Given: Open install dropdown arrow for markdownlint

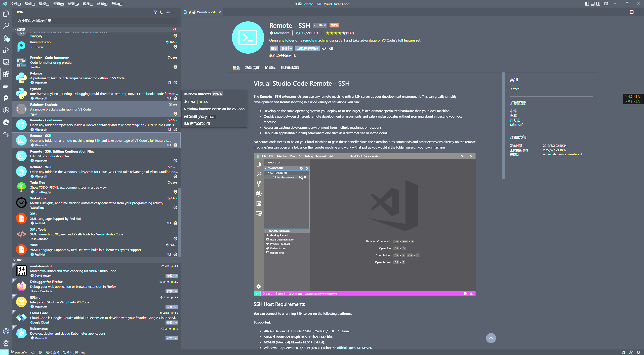Looking at the screenshot, I should pos(176,276).
